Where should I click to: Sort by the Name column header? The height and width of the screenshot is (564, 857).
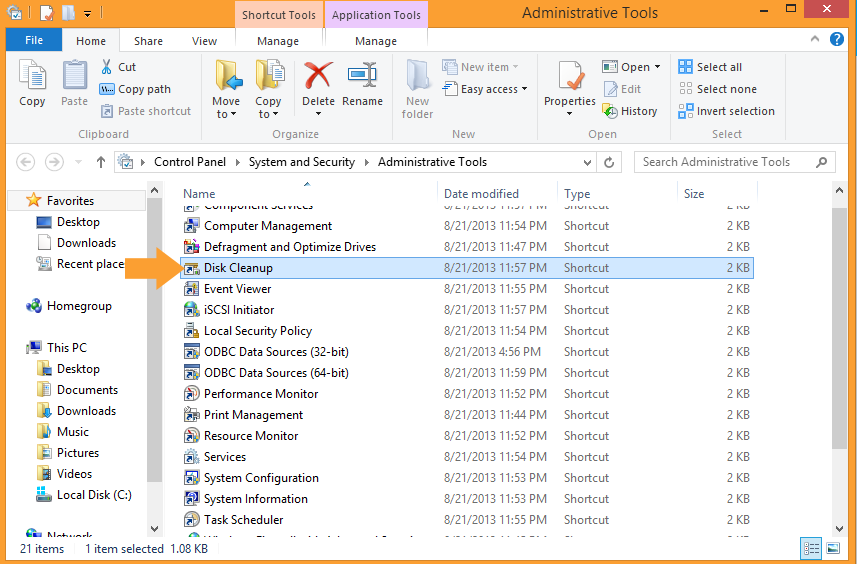(308, 193)
